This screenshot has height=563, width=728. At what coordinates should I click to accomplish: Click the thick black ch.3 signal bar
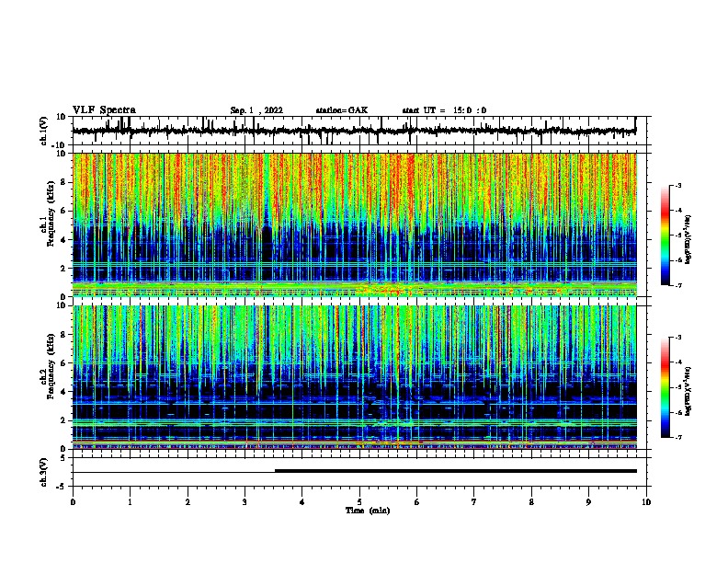click(456, 471)
